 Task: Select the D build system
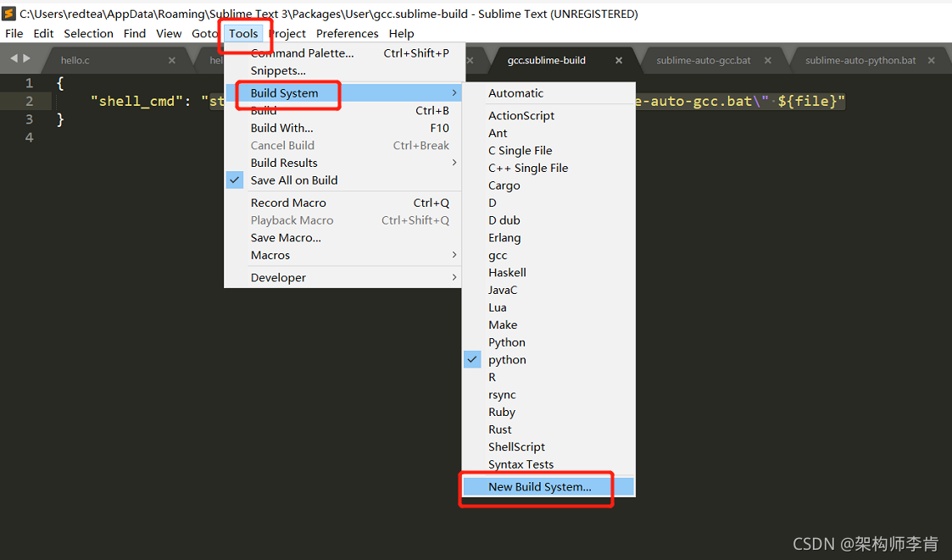pos(548,202)
